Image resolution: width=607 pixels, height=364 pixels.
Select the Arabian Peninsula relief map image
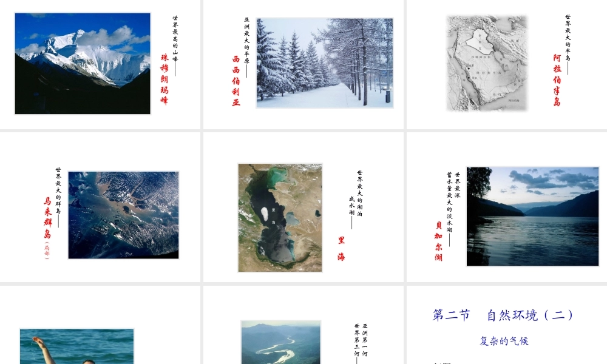tap(487, 64)
